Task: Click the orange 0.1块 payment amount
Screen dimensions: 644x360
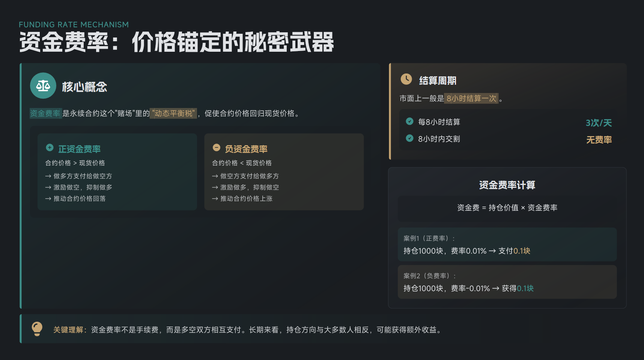Action: (x=522, y=251)
